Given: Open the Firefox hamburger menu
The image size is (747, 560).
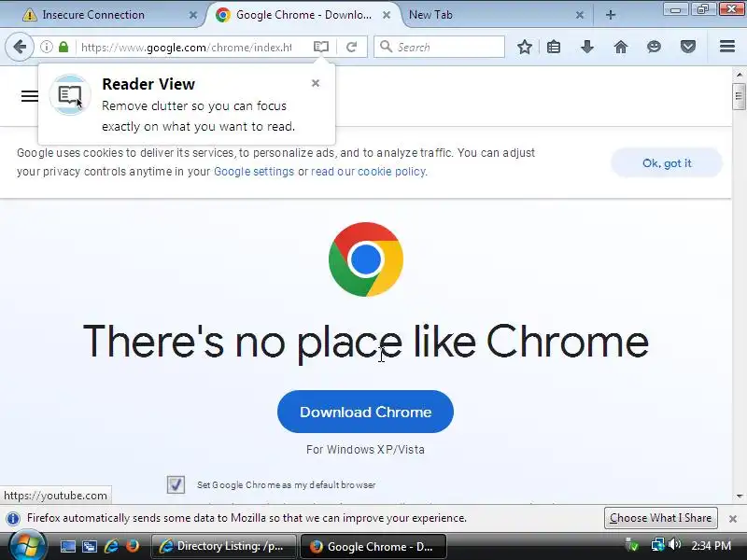Looking at the screenshot, I should pyautogui.click(x=727, y=46).
